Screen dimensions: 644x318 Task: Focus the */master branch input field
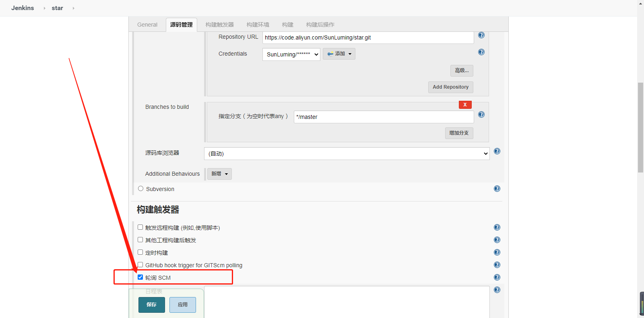(x=384, y=117)
